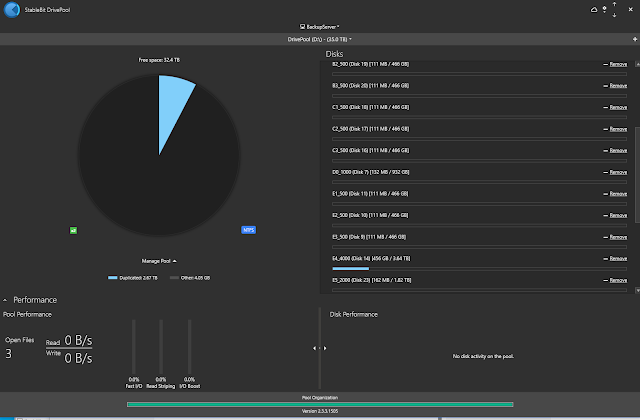Image resolution: width=640 pixels, height=420 pixels.
Task: Click the up arrow icon in title bar
Action: pyautogui.click(x=614, y=4)
